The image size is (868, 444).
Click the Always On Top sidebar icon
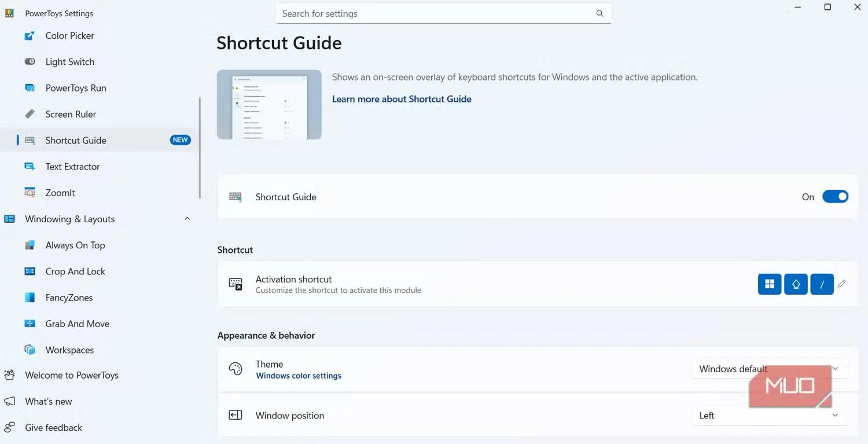pyautogui.click(x=30, y=245)
